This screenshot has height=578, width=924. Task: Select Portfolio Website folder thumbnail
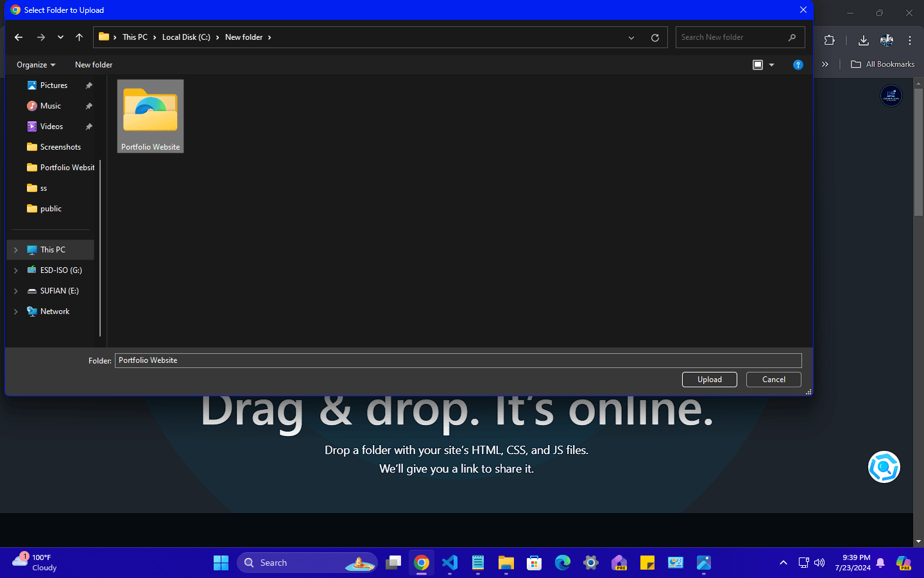click(x=150, y=116)
